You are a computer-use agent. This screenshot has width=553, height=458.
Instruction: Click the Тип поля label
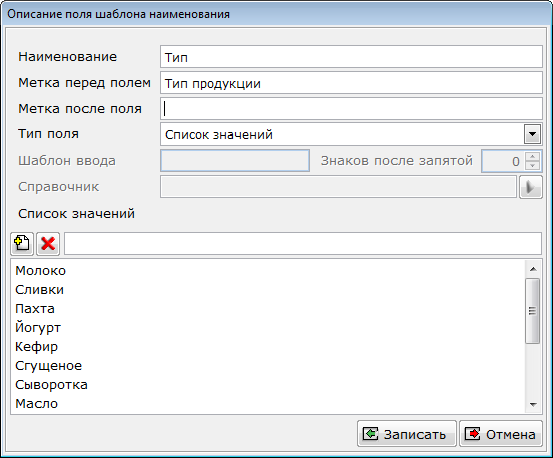coord(48,134)
